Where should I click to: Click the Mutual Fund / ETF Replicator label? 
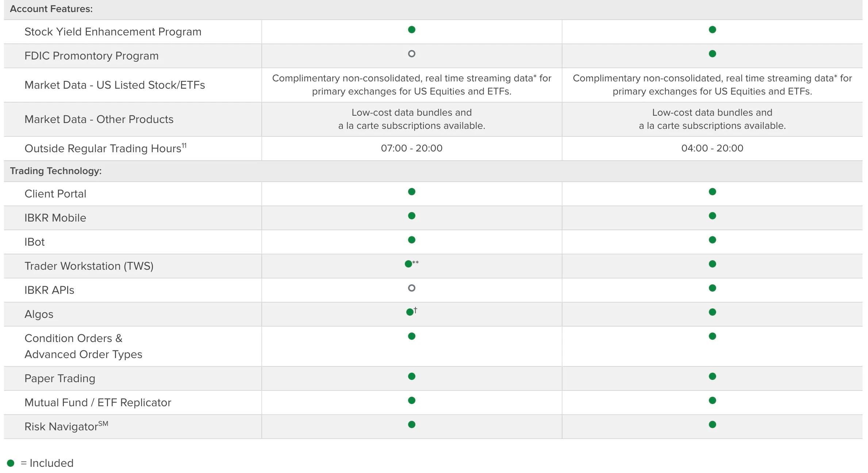98,403
